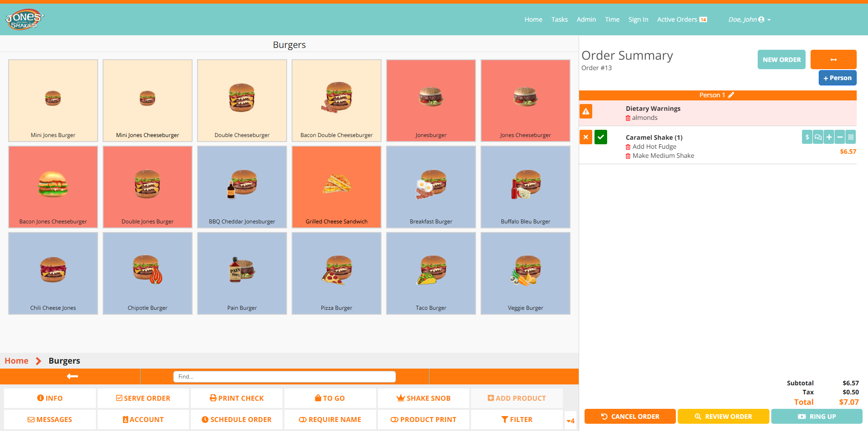Add a person to the order

(x=837, y=78)
